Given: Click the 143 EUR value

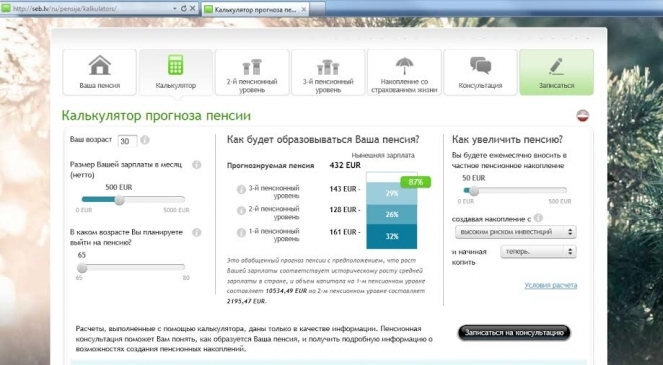Looking at the screenshot, I should tap(343, 189).
